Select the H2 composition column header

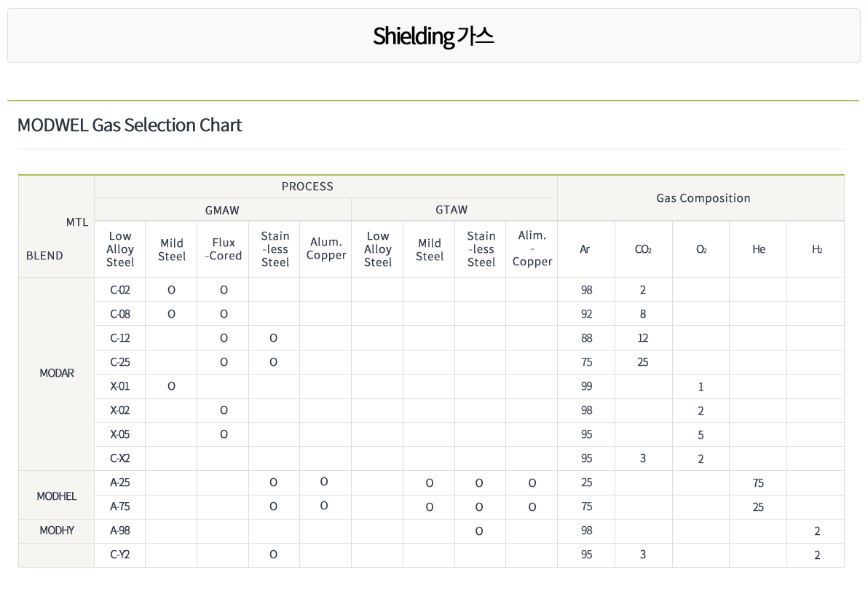pyautogui.click(x=816, y=249)
